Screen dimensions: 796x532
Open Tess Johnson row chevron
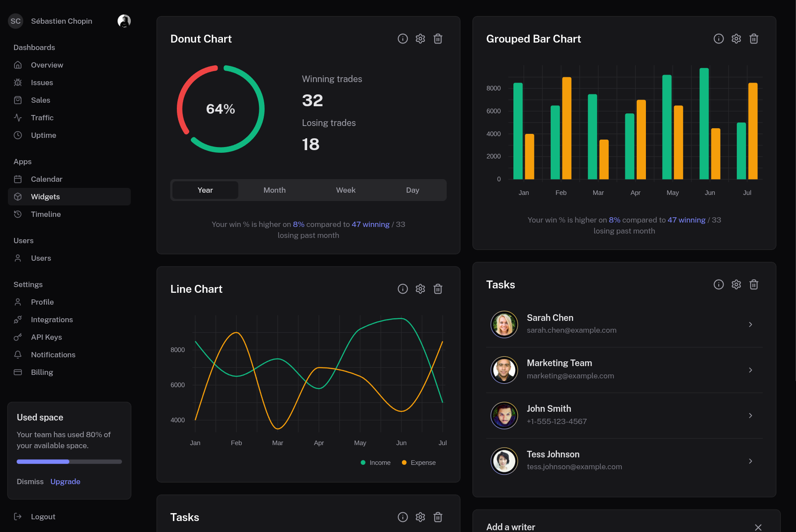(x=750, y=461)
